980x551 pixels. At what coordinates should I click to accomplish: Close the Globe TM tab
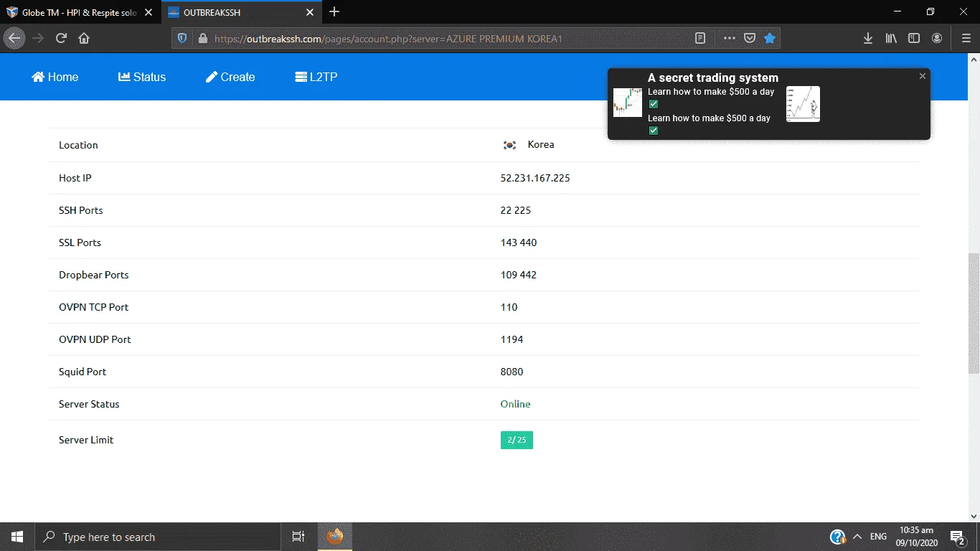(149, 12)
